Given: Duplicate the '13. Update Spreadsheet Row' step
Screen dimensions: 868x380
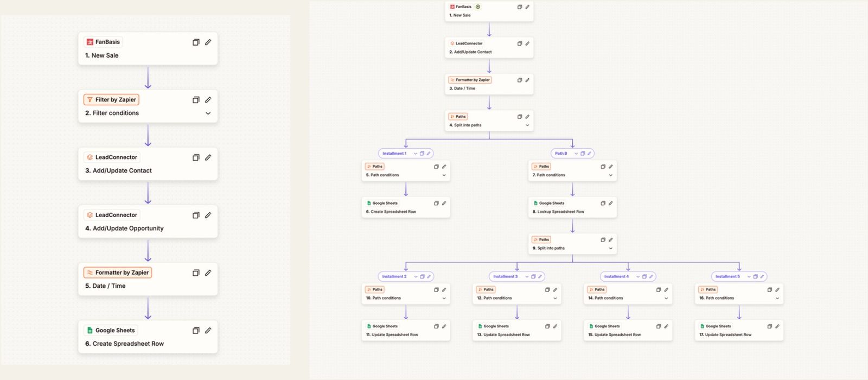Looking at the screenshot, I should (x=547, y=326).
